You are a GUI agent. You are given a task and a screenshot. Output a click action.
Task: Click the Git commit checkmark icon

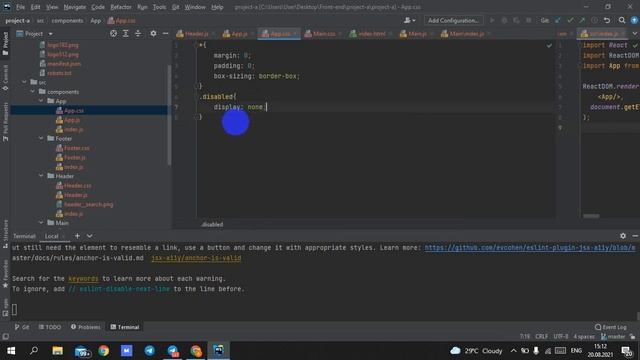pyautogui.click(x=570, y=20)
